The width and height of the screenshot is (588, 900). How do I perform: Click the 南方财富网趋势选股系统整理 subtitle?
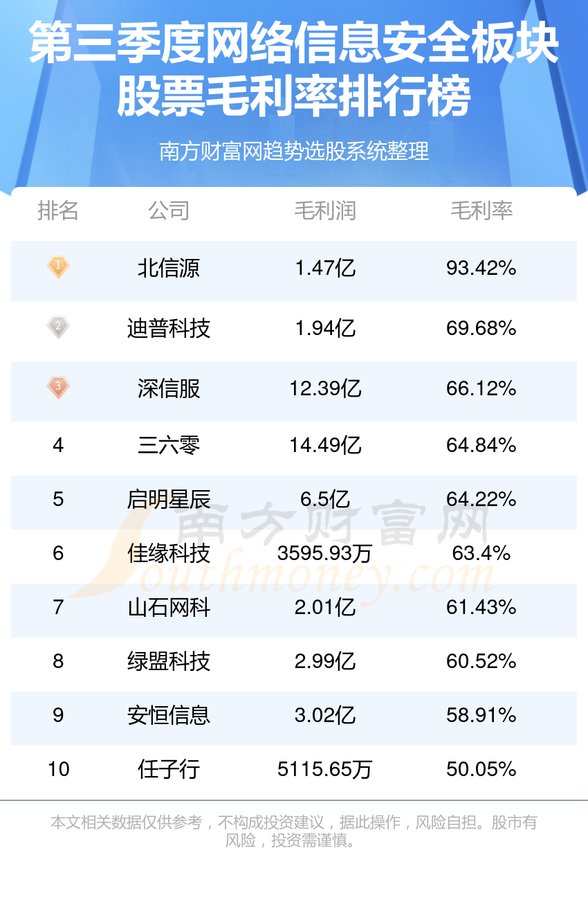click(294, 151)
